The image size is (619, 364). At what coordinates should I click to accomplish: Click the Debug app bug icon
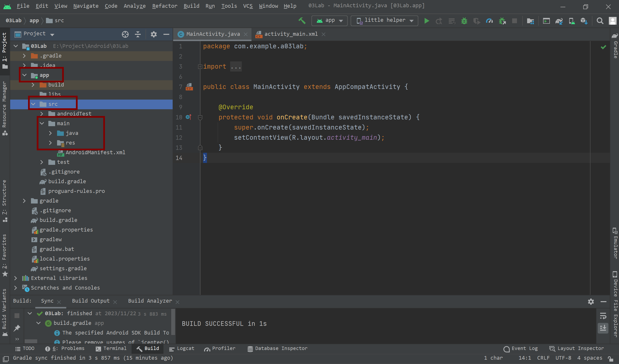464,21
